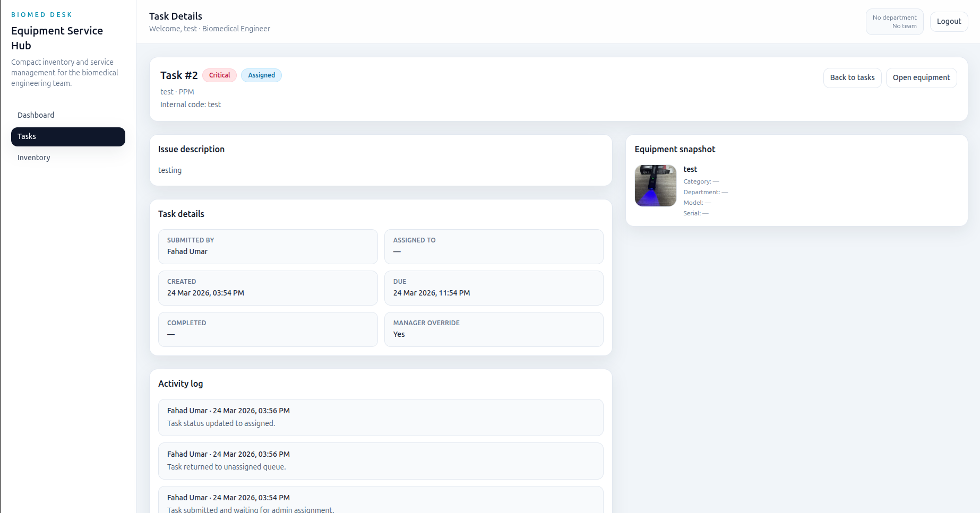980x513 pixels.
Task: Click the Manager Override field showing Yes
Action: point(494,329)
